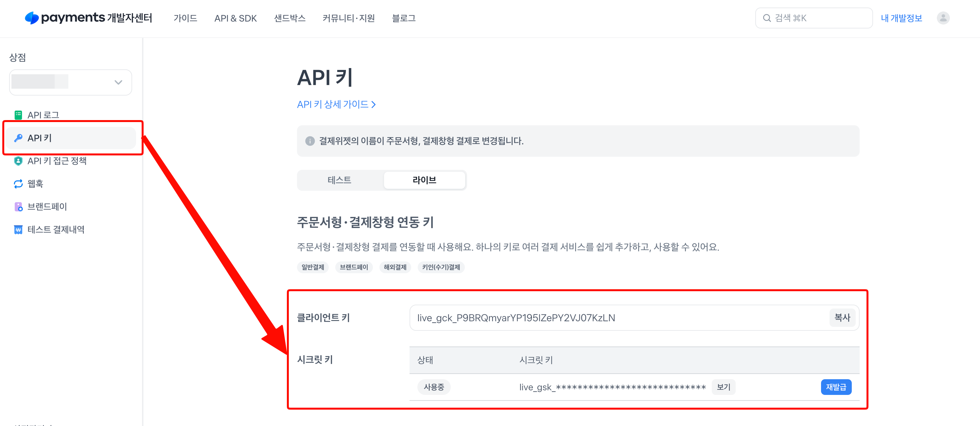Open the API & SDK menu
This screenshot has width=980, height=426.
(x=236, y=18)
